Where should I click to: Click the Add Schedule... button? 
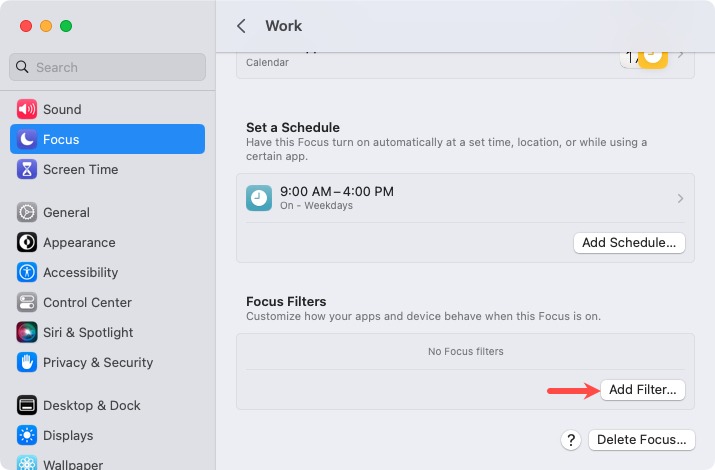coord(629,243)
